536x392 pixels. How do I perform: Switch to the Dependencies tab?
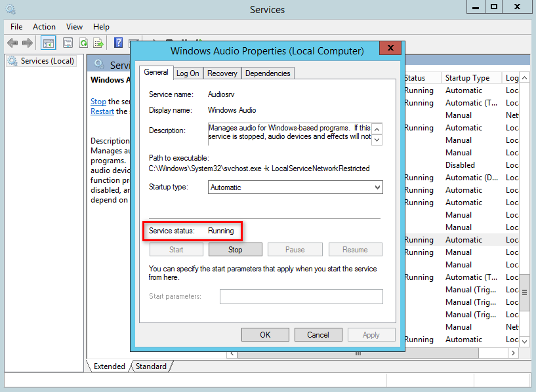pos(268,73)
